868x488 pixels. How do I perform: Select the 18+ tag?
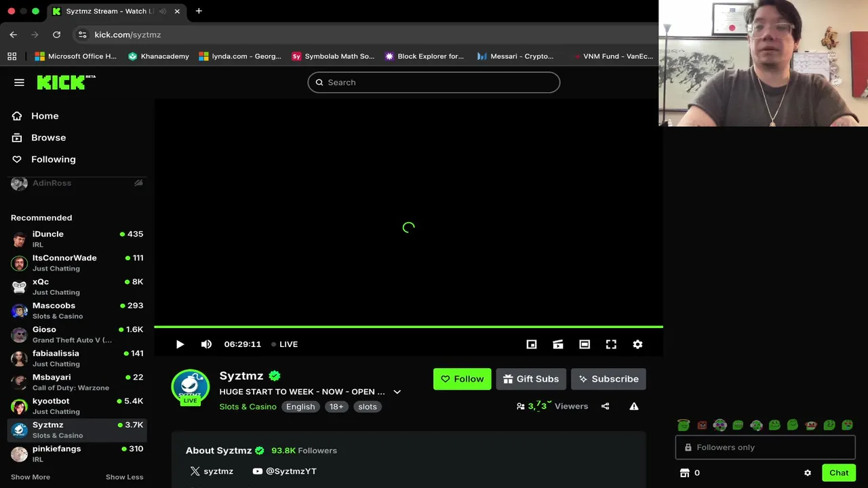click(x=336, y=407)
